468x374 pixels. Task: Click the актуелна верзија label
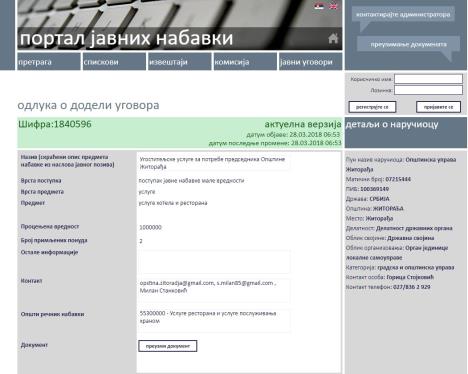tap(303, 124)
